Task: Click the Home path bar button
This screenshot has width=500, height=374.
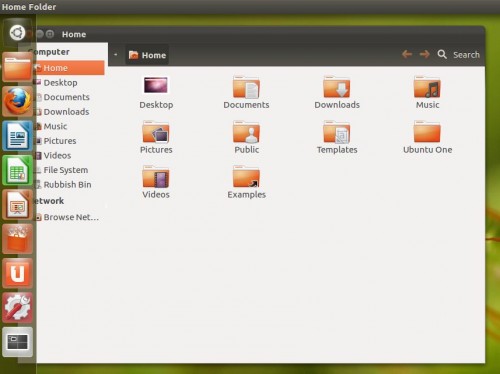Action: [147, 55]
